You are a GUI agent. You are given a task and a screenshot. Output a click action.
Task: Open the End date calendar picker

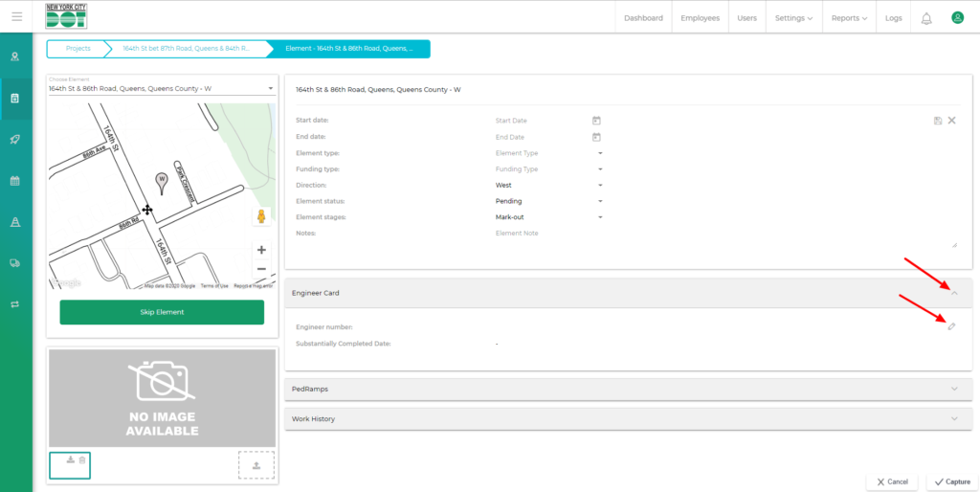coord(596,137)
